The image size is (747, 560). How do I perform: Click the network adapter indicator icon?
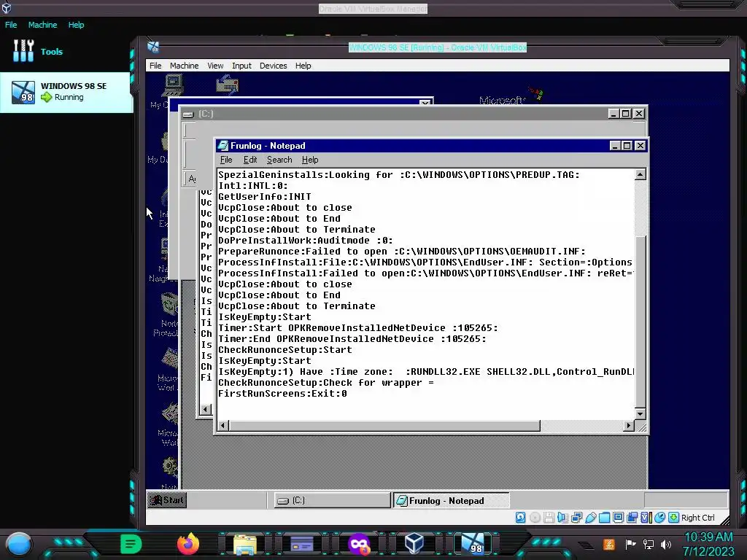point(576,518)
